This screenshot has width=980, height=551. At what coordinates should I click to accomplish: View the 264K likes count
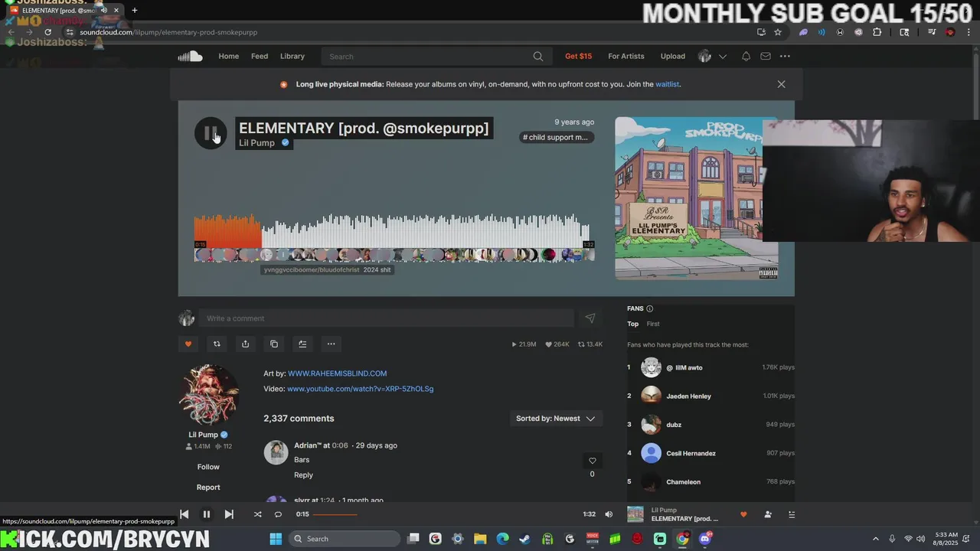click(x=557, y=344)
